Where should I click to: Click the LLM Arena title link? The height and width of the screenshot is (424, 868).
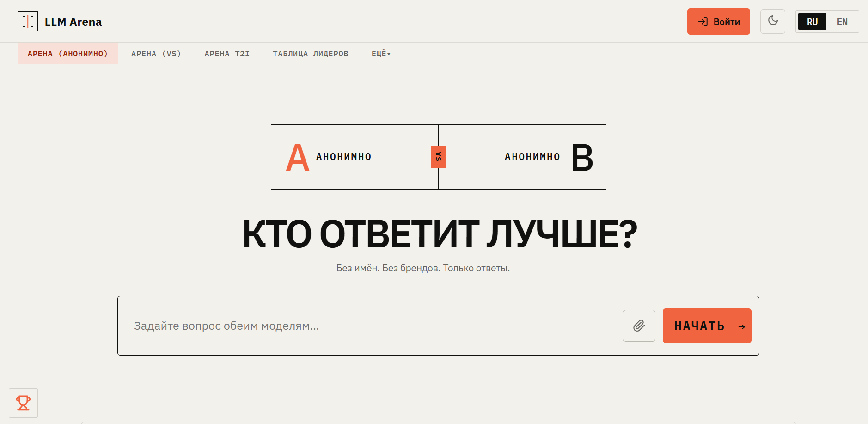(73, 22)
